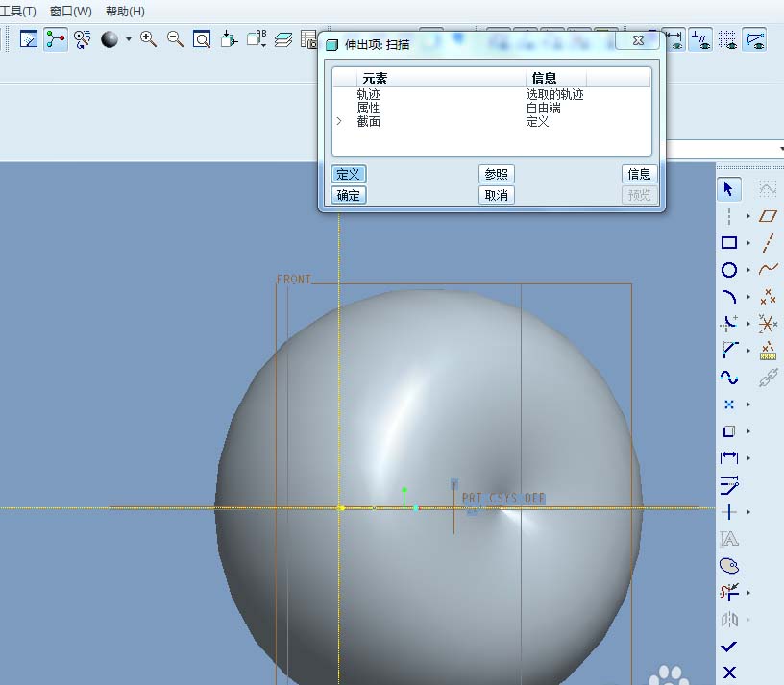Click the X to quit sketch
This screenshot has width=784, height=685.
click(729, 673)
